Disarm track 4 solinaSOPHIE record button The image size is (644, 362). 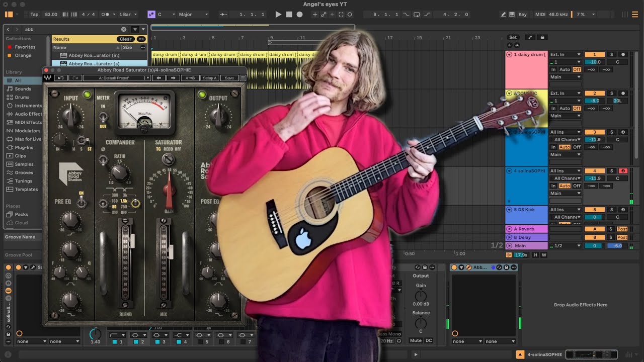pos(623,170)
